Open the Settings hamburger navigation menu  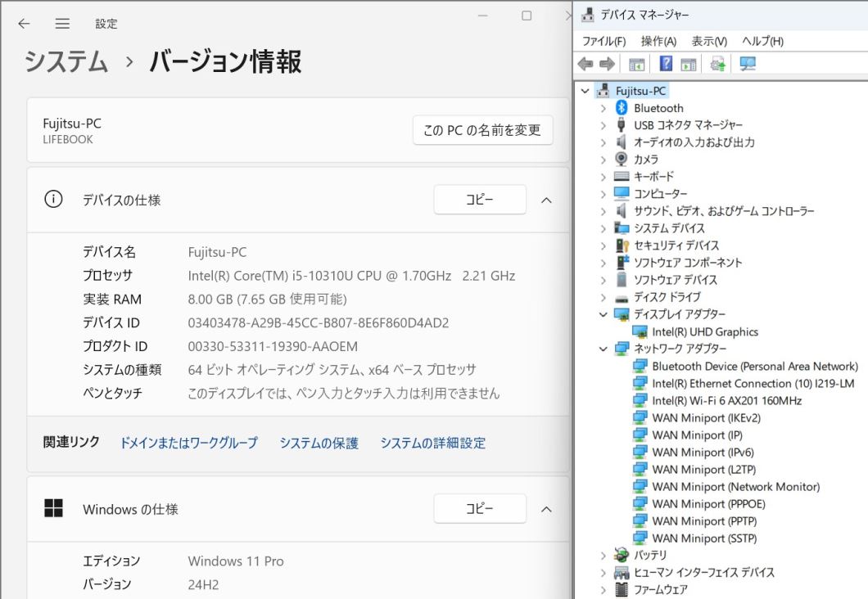[x=62, y=24]
